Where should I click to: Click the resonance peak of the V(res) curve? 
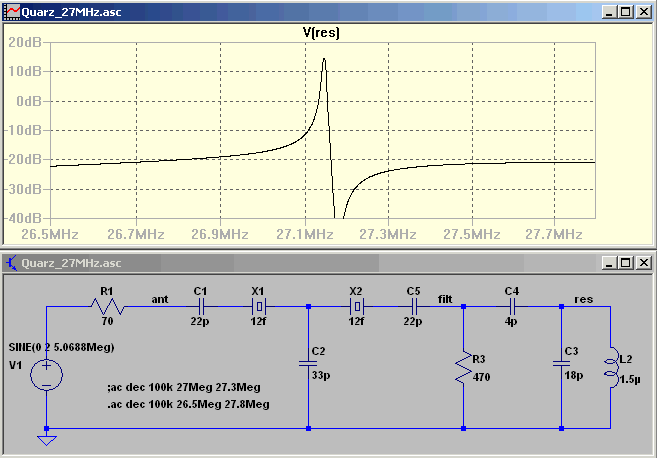click(324, 59)
